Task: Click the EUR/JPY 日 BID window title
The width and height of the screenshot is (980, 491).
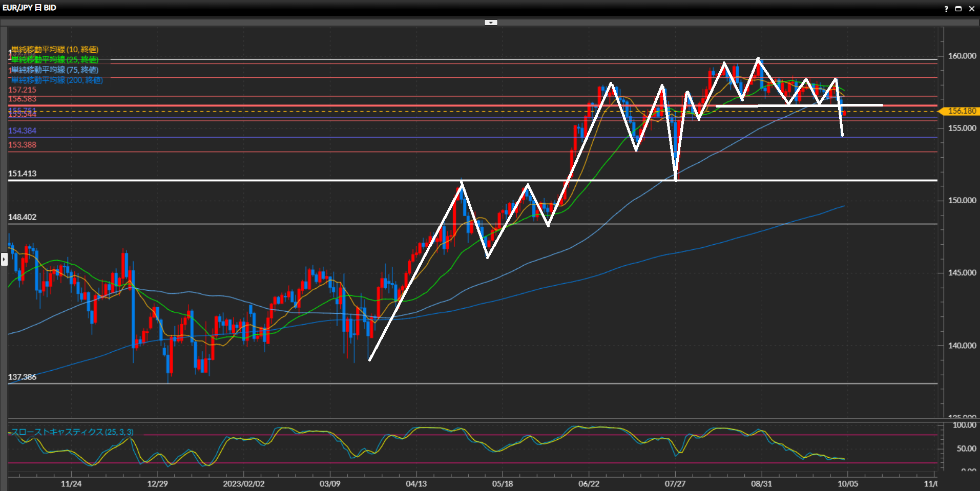Action: point(29,8)
